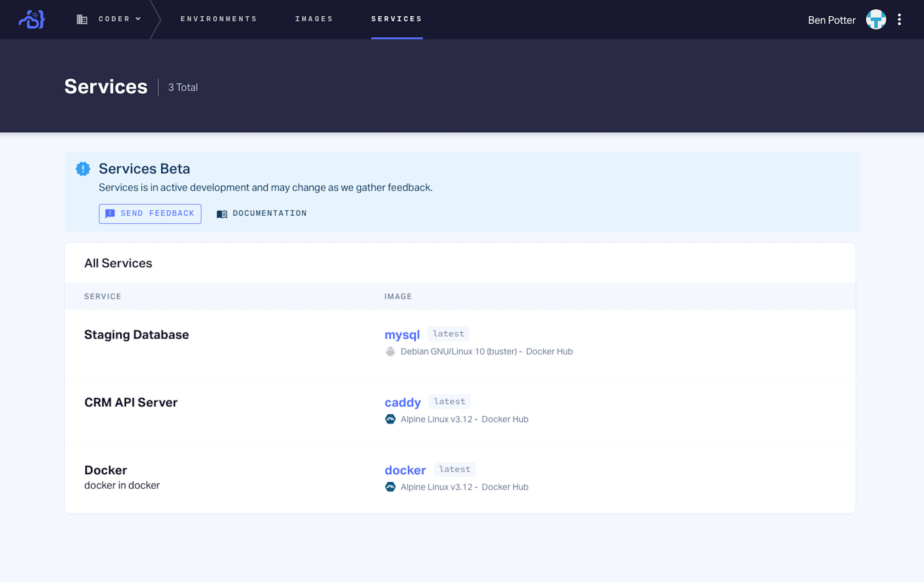Screen dimensions: 924x582
Task: Click the Debian distro icon
Action: point(390,352)
